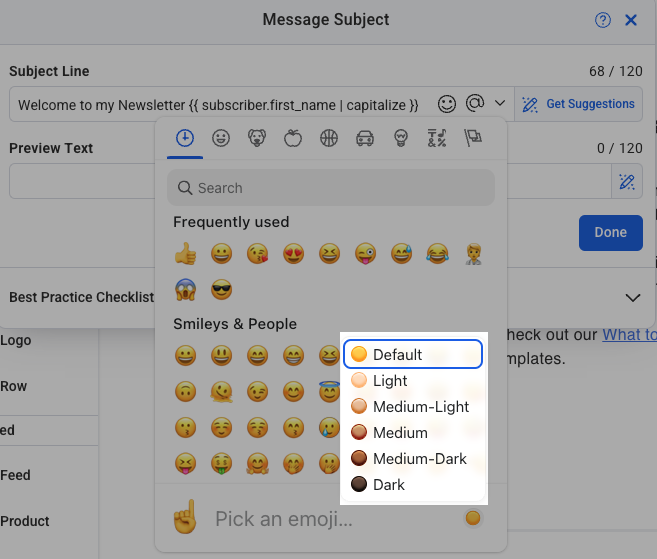Open the emoji picker smiley icon in subject line
Viewport: 657px width, 559px height.
pyautogui.click(x=448, y=104)
